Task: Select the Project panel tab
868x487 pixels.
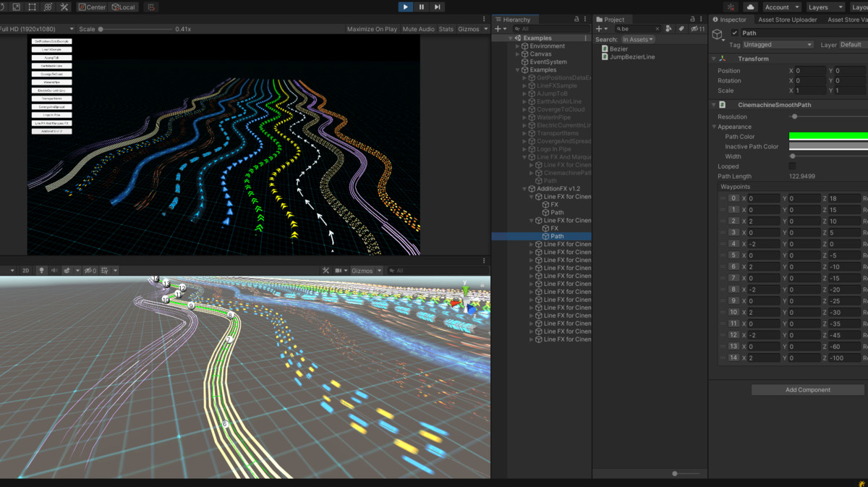Action: click(x=613, y=20)
